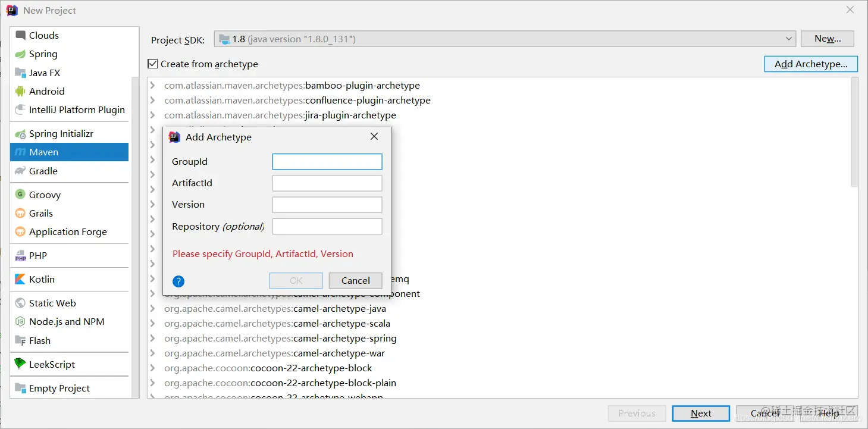This screenshot has width=868, height=429.
Task: Open help via blue question mark icon
Action: [x=178, y=281]
